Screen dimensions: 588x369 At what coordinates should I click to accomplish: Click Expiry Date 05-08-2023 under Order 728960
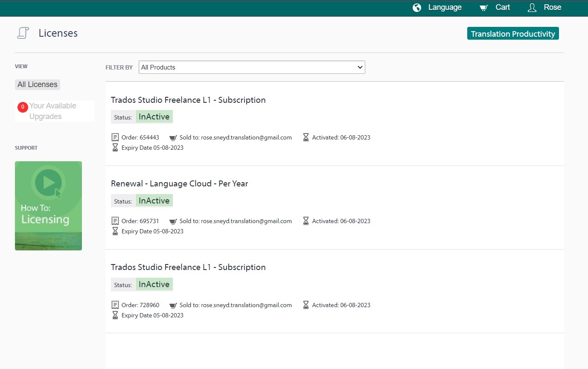tap(152, 315)
